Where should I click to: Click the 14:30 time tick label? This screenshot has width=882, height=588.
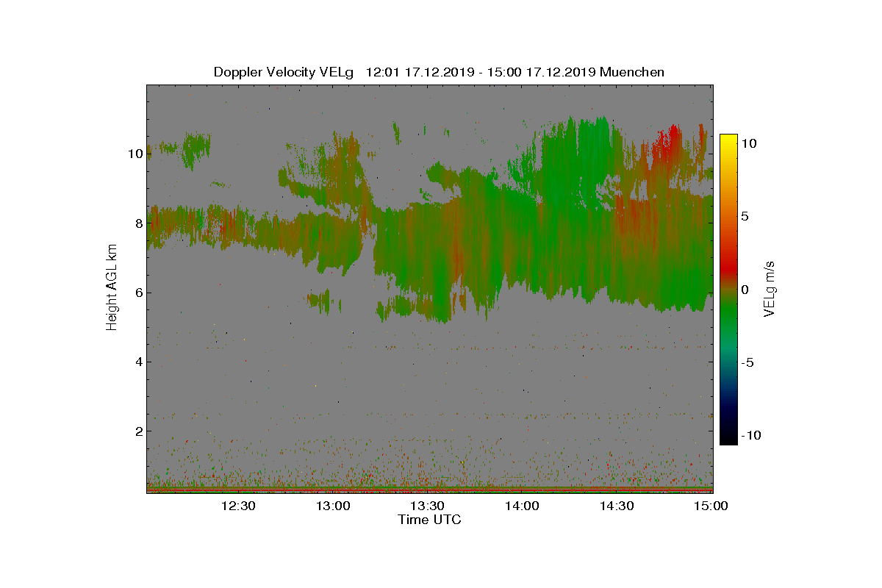coord(617,506)
